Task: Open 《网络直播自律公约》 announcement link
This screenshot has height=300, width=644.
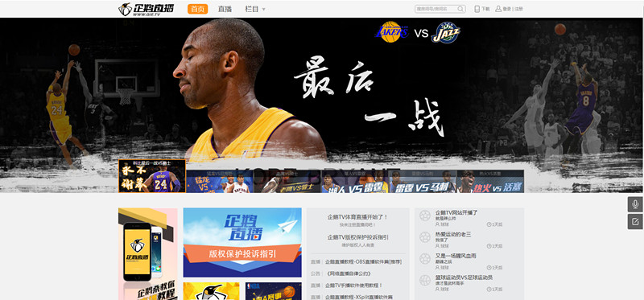Action: tap(349, 273)
